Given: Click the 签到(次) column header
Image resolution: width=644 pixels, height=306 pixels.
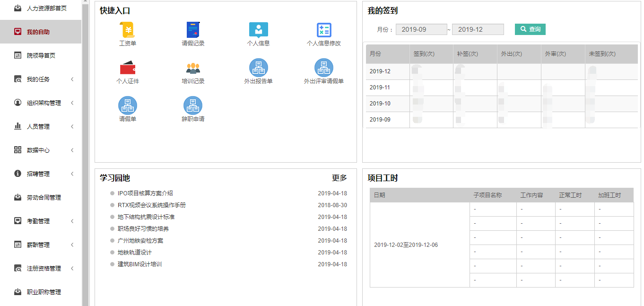Looking at the screenshot, I should [431, 54].
